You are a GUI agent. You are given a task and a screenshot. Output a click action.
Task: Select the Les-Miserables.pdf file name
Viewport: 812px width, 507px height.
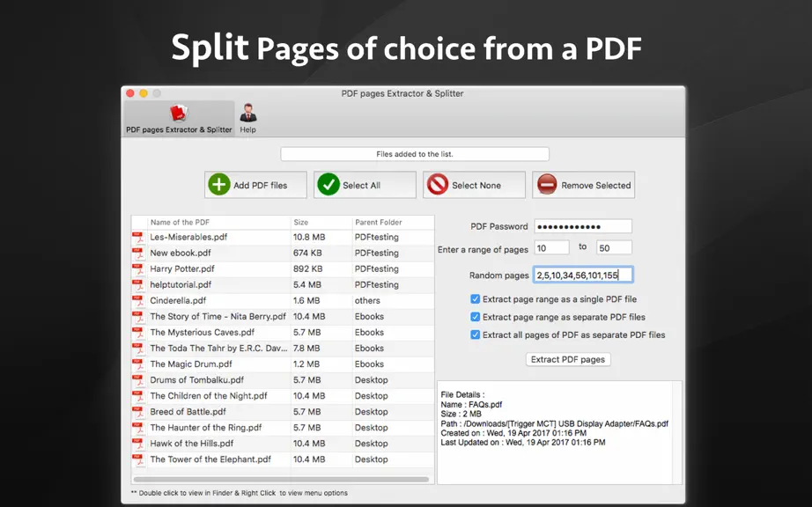coord(188,237)
